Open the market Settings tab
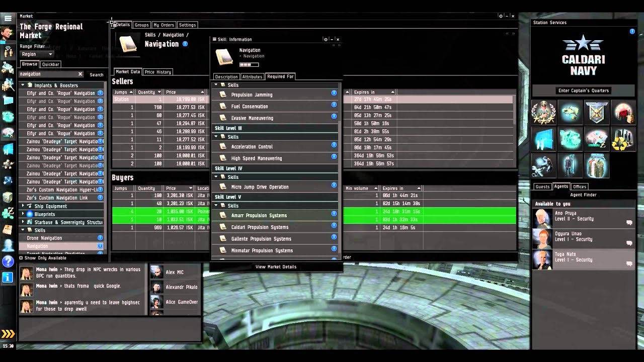 [x=187, y=25]
